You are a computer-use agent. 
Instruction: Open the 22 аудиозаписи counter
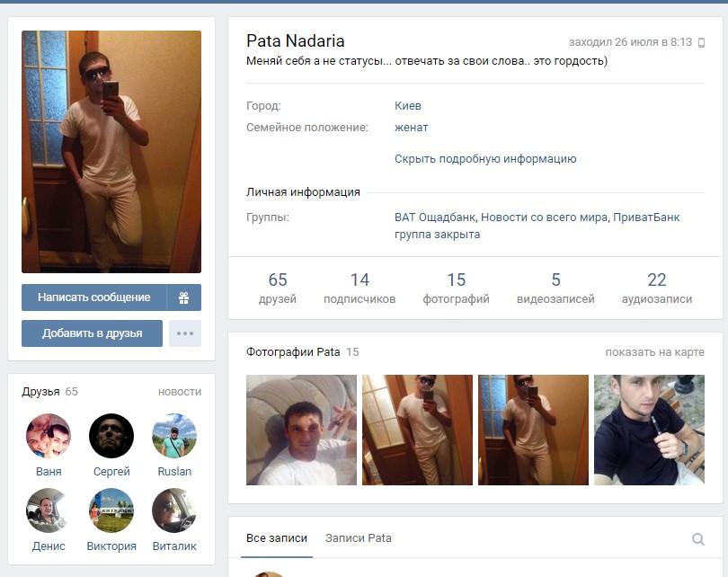click(x=656, y=288)
